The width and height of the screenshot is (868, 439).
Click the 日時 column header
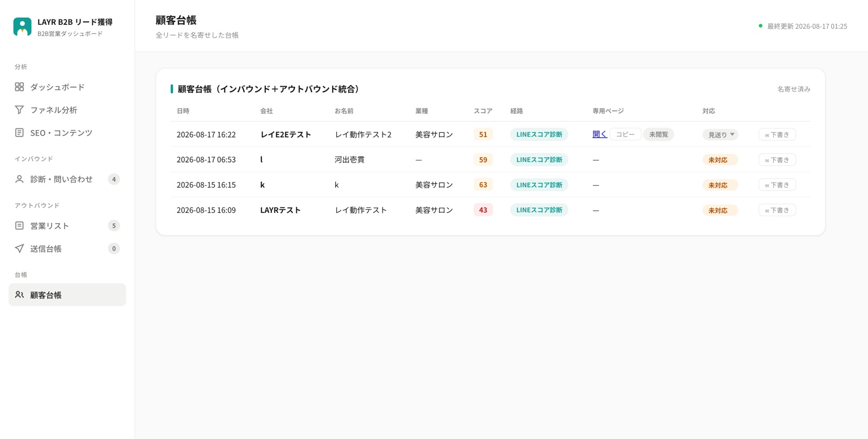(x=183, y=111)
